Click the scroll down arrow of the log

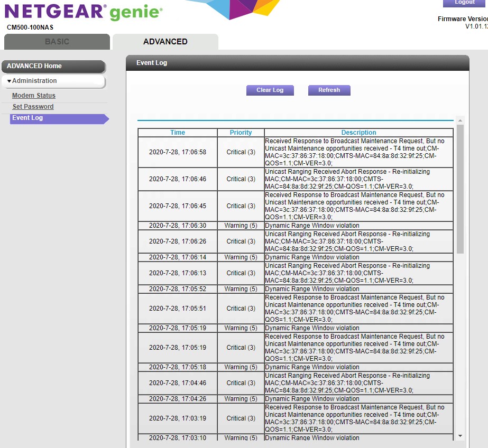(x=460, y=436)
